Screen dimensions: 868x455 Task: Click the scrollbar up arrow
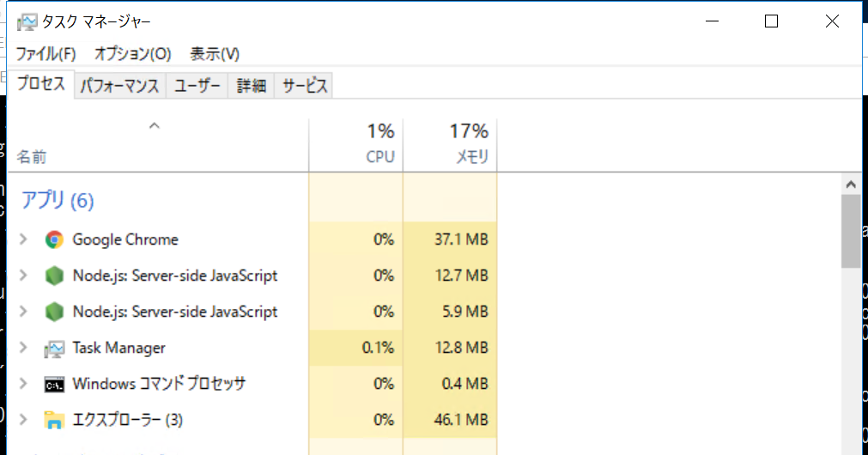[x=851, y=185]
